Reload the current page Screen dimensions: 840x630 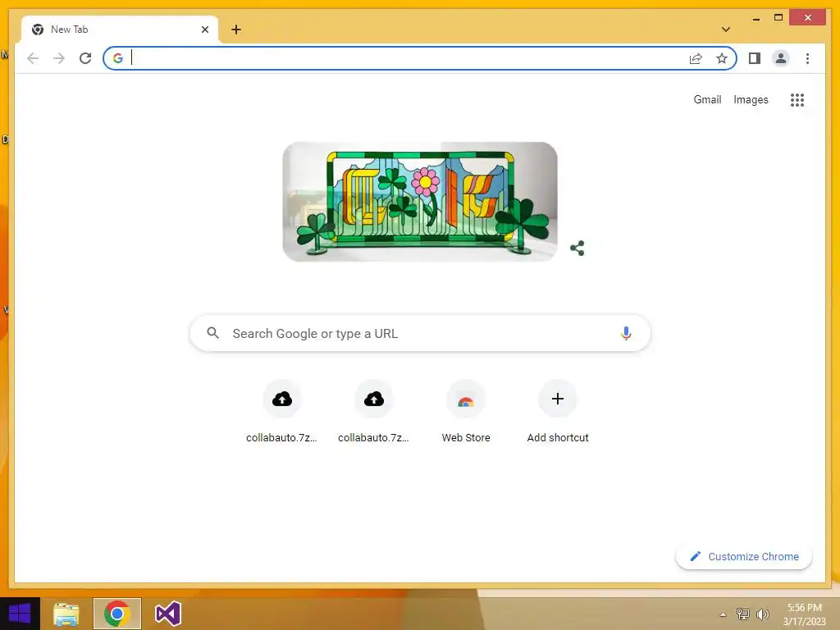85,58
